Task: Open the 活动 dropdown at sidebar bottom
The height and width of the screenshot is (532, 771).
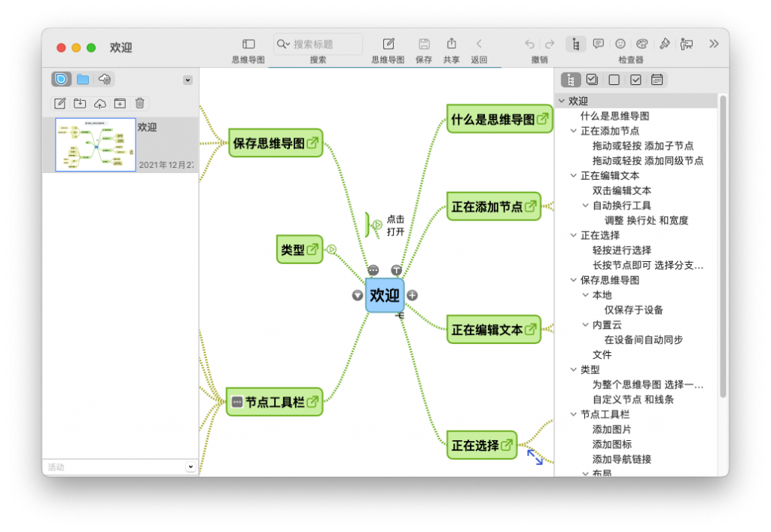Action: coord(190,467)
